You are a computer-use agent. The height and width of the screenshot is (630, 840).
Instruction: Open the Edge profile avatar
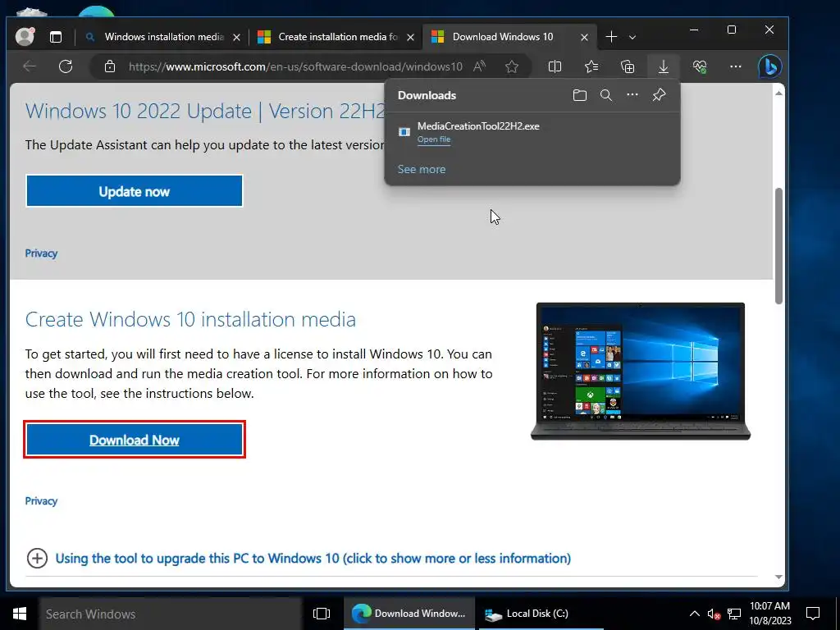[25, 36]
